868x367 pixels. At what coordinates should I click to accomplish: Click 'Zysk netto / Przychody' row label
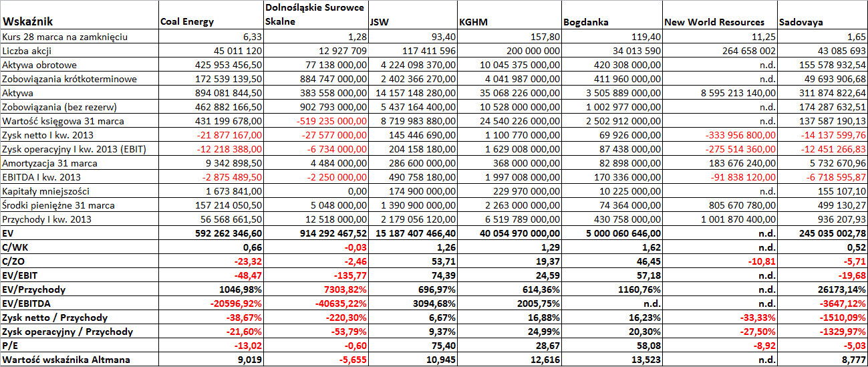click(55, 318)
